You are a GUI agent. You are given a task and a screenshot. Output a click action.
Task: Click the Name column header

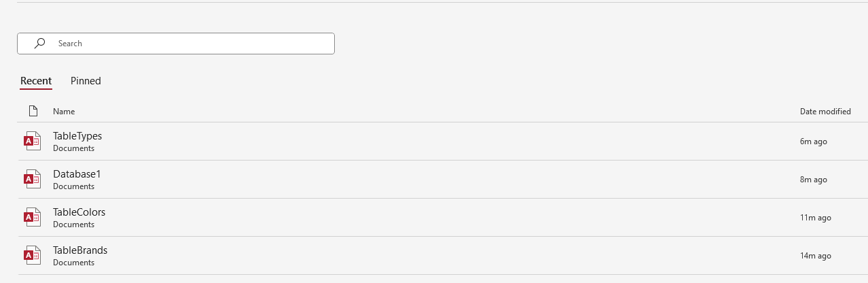[64, 112]
